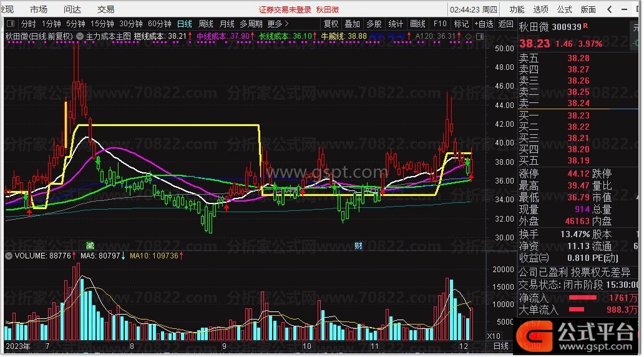644x357 pixels.
Task: Select the 60分钟 period
Action: (x=159, y=24)
